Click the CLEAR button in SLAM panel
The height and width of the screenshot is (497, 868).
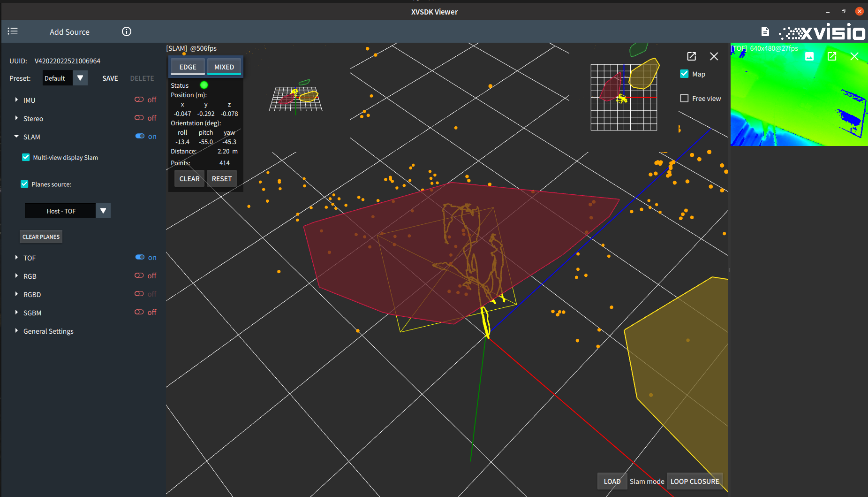click(189, 178)
